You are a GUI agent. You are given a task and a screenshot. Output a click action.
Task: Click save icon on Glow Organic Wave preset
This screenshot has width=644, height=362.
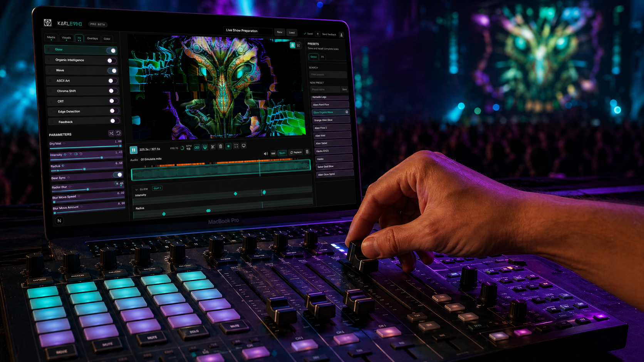click(347, 112)
